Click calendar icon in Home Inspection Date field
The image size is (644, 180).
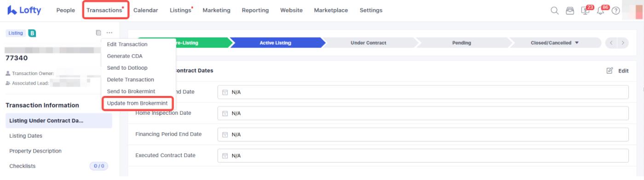tap(225, 113)
